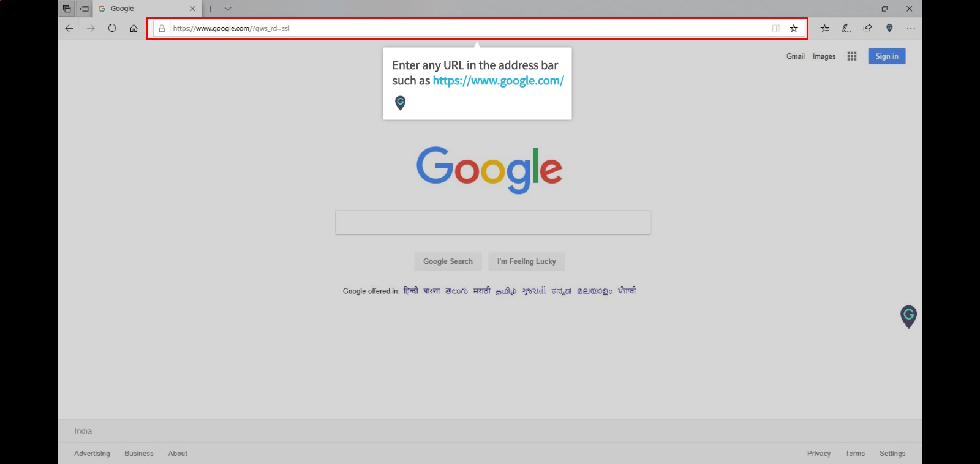Switch Google to മലയാളം language

coord(595,291)
